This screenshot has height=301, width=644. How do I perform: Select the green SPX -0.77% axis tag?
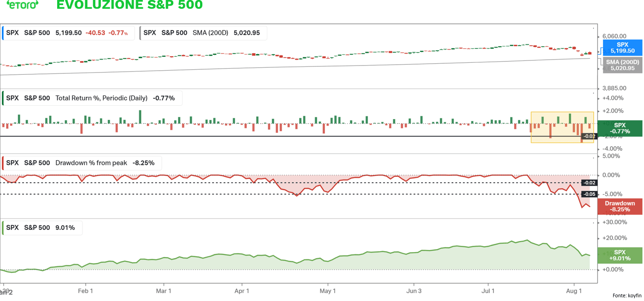pyautogui.click(x=620, y=128)
